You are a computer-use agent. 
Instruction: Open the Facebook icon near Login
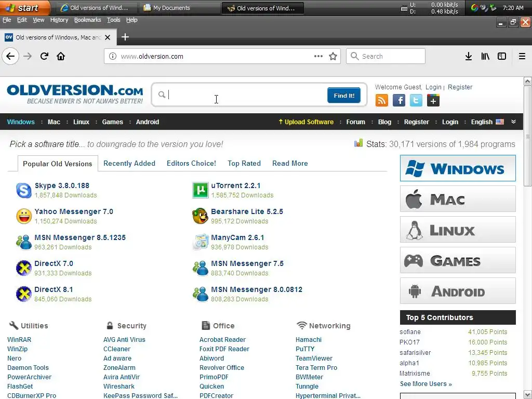pos(399,100)
